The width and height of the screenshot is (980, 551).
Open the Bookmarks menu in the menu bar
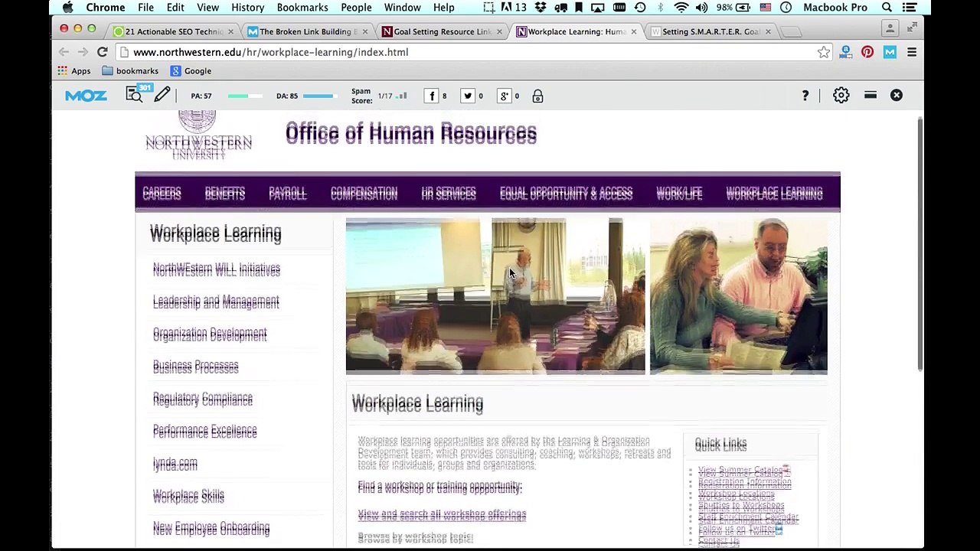(x=302, y=8)
